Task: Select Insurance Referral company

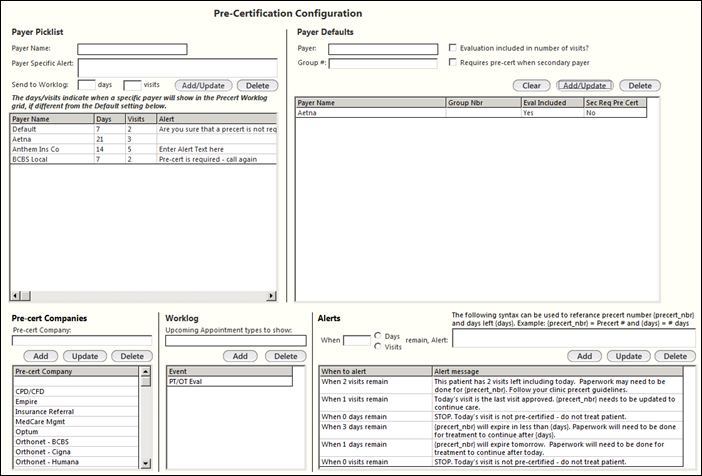Action: (x=76, y=412)
